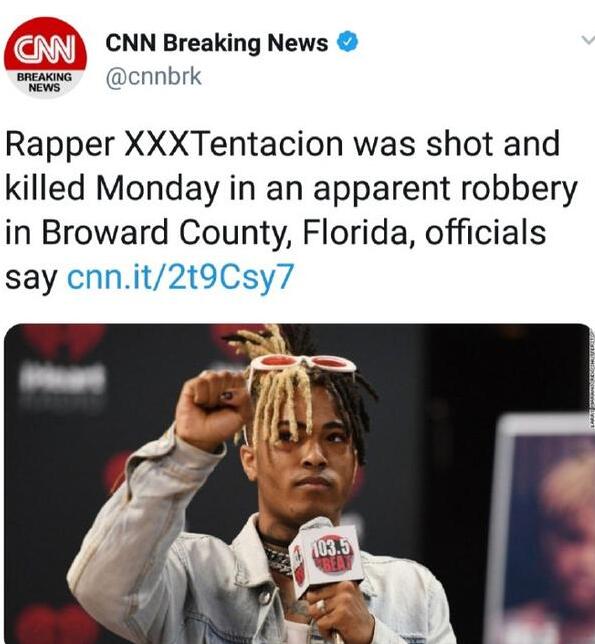Open the CNN Breaking News profile avatar
The image size is (595, 644).
coord(45,57)
